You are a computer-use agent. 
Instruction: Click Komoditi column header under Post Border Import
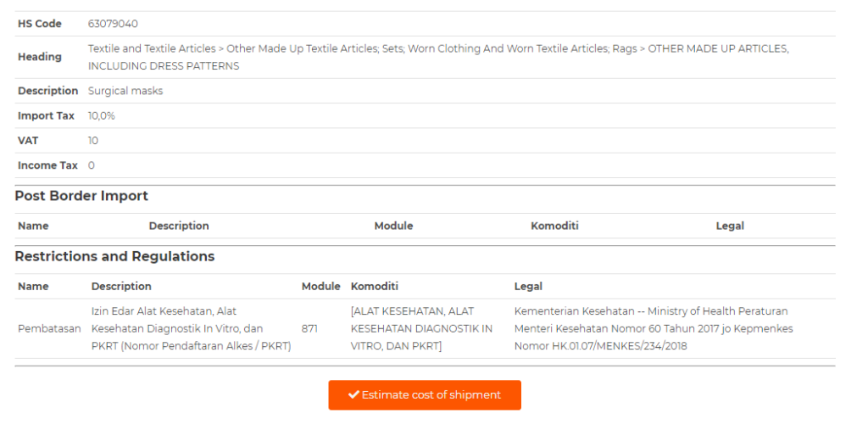554,226
